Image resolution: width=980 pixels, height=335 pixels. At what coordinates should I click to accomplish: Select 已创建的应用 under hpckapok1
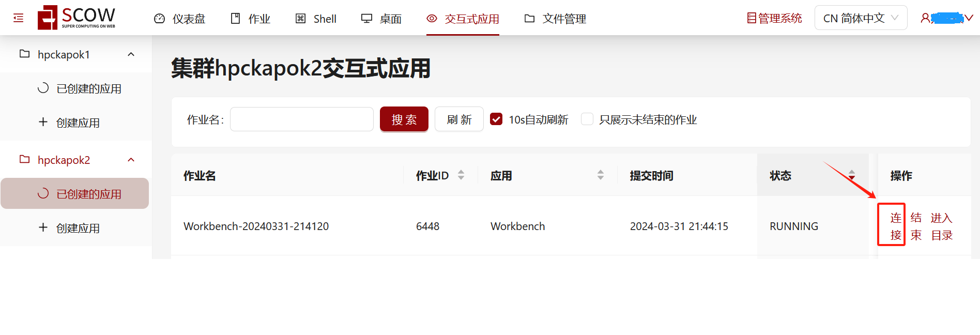[x=75, y=88]
